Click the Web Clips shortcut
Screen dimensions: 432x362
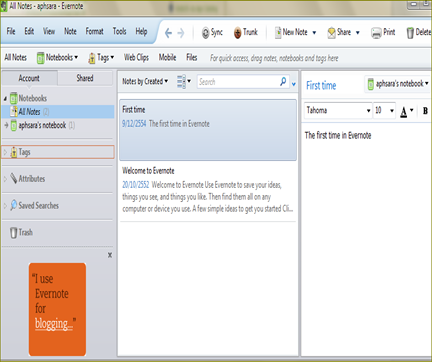point(136,57)
